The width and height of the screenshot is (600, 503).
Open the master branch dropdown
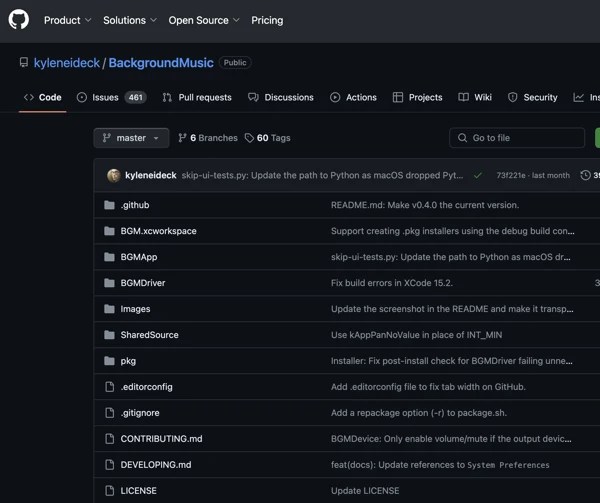click(x=131, y=138)
